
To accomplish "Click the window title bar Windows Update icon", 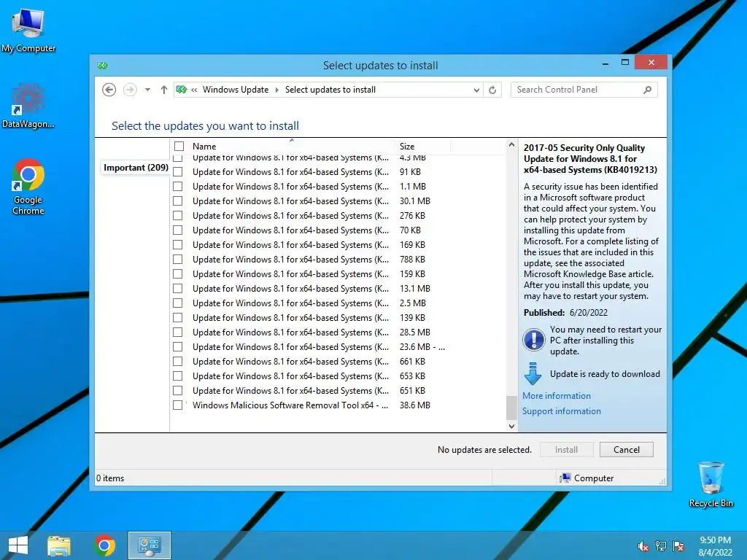I will pos(102,65).
